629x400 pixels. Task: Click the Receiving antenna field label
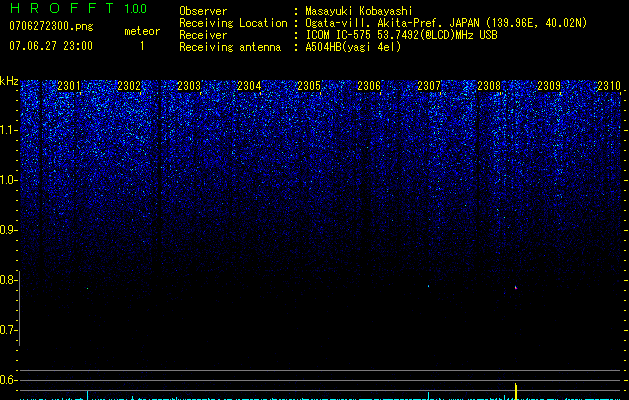[x=230, y=47]
